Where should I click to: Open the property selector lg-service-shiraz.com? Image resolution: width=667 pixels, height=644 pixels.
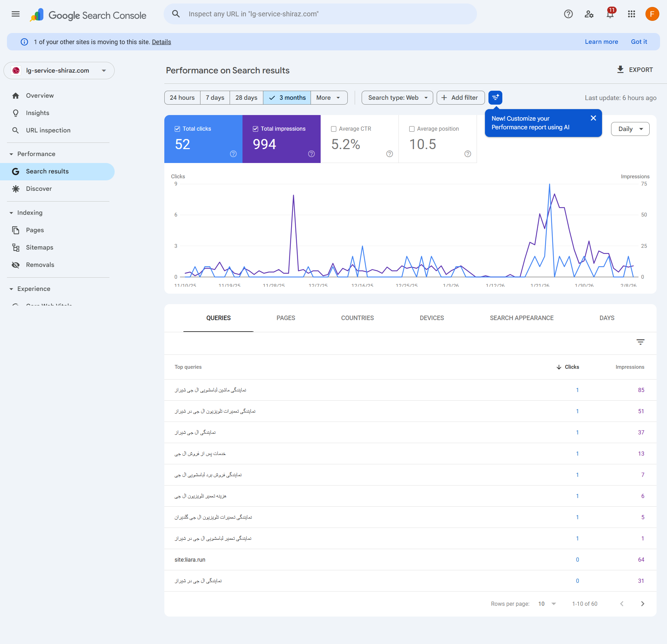click(59, 71)
